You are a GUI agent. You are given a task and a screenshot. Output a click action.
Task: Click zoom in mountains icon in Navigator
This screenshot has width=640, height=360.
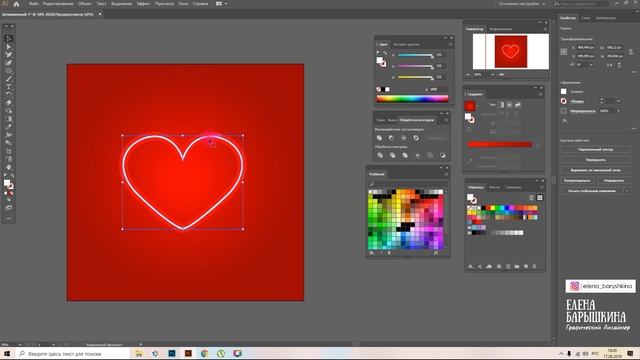coord(501,75)
